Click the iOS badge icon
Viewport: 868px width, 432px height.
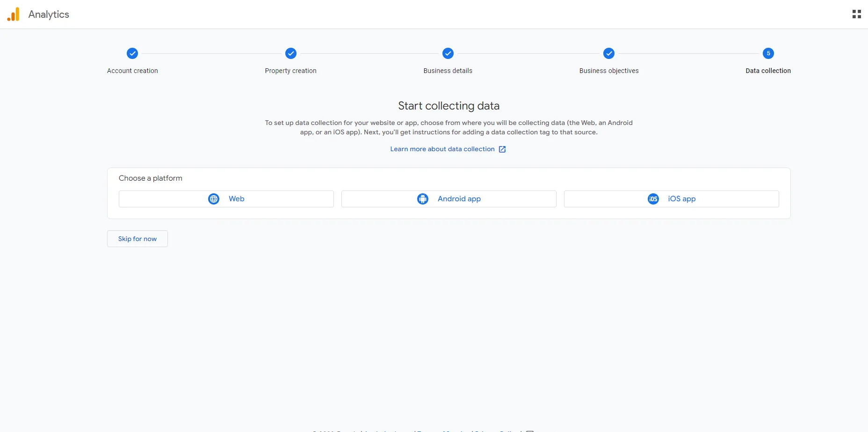tap(653, 198)
